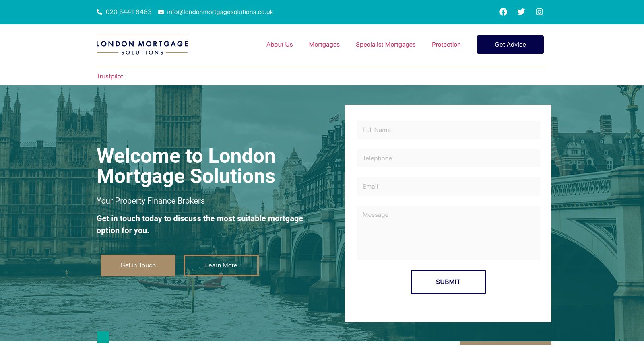Click the Your Property Finance Brokers text

click(151, 201)
